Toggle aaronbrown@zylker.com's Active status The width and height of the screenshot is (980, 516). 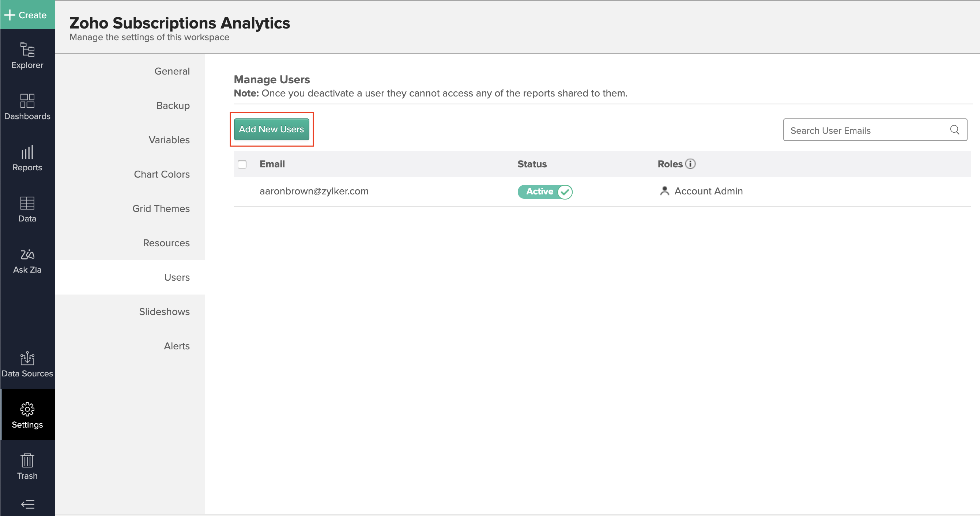[545, 191]
